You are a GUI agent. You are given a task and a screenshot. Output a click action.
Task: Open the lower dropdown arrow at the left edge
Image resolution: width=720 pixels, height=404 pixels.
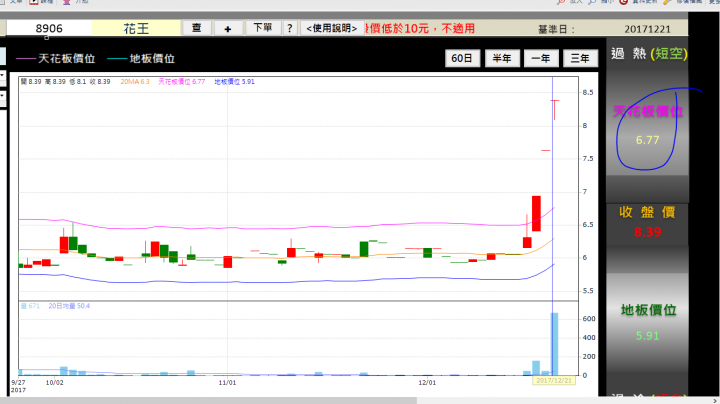pos(2,96)
